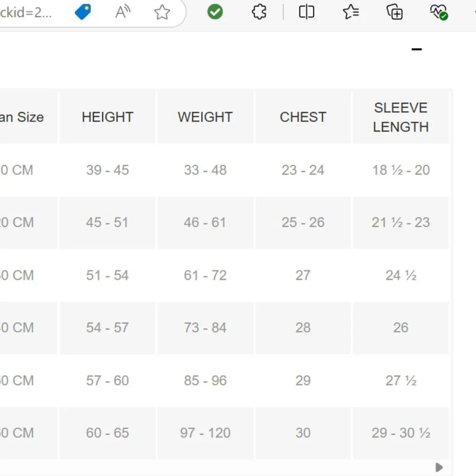Open the Collections panel
This screenshot has width=476, height=476.
point(394,12)
